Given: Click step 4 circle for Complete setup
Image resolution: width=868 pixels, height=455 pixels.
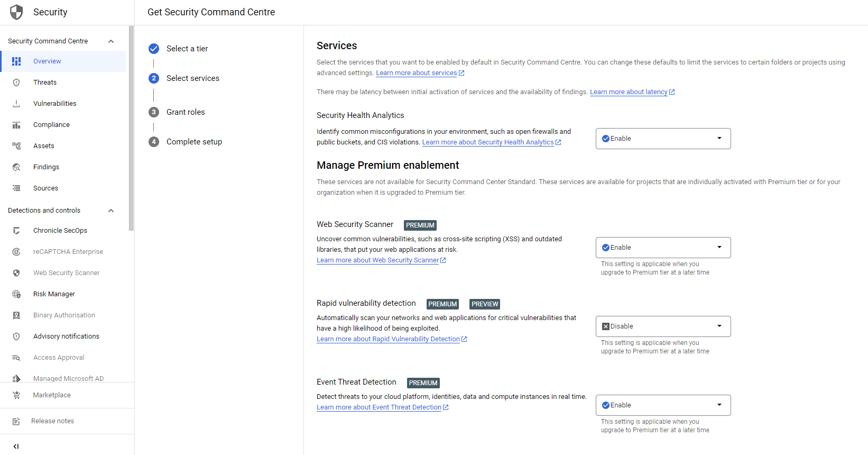Looking at the screenshot, I should 154,142.
